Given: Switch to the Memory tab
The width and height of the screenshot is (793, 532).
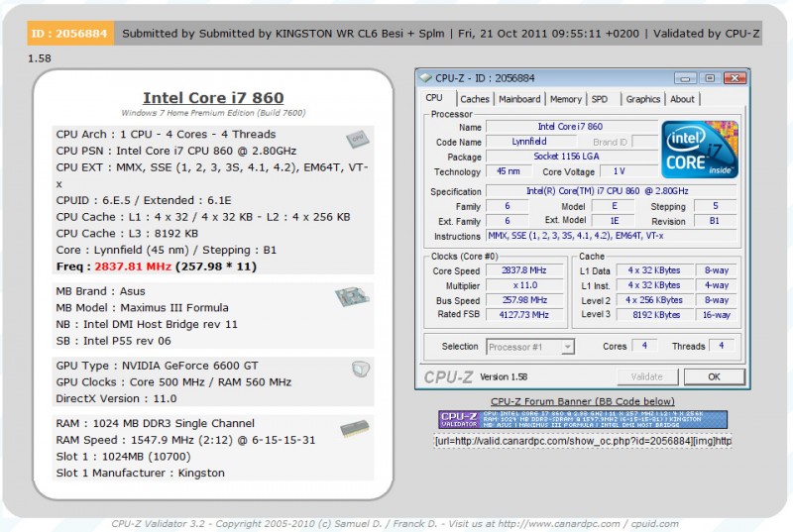Looking at the screenshot, I should click(x=565, y=99).
